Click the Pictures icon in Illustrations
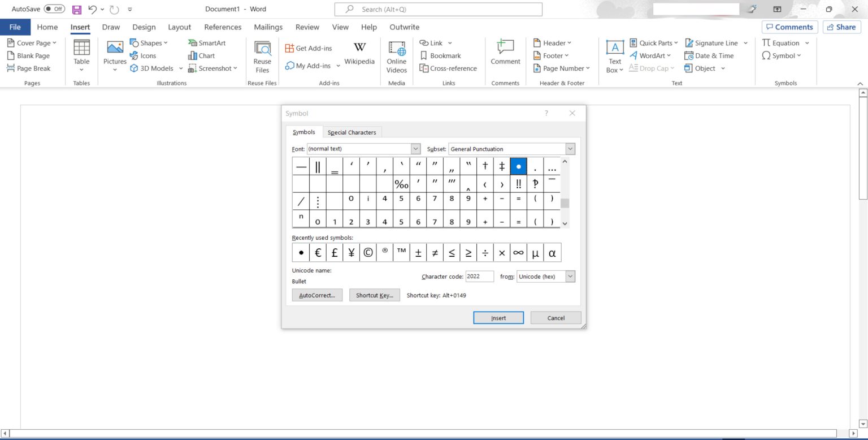The image size is (868, 440). [115, 50]
